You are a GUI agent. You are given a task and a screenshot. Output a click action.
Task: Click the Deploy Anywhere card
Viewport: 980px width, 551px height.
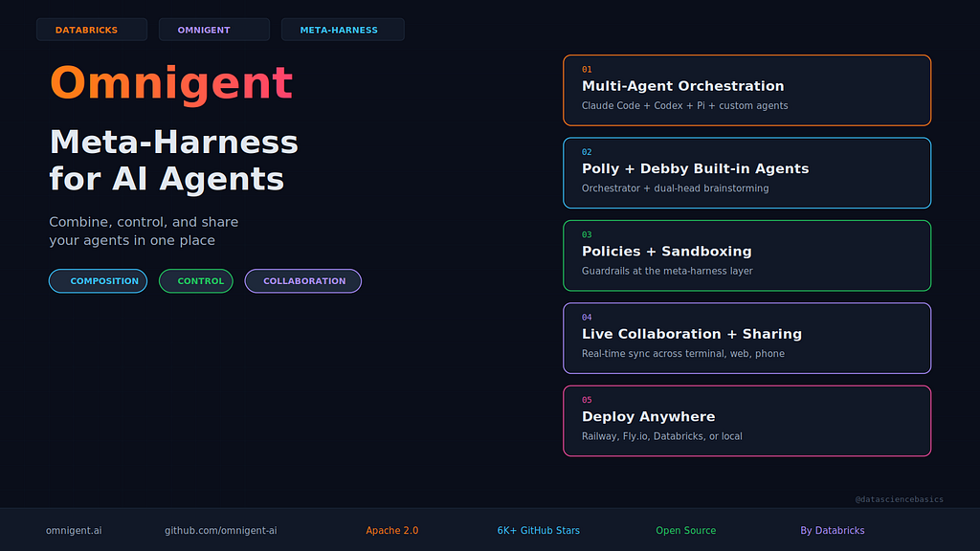coord(746,421)
